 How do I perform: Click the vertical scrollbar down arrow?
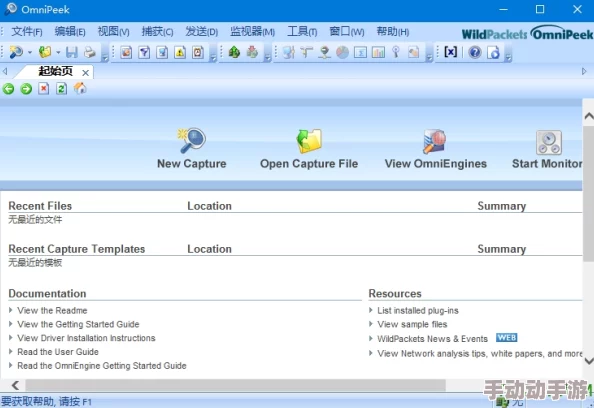(588, 361)
